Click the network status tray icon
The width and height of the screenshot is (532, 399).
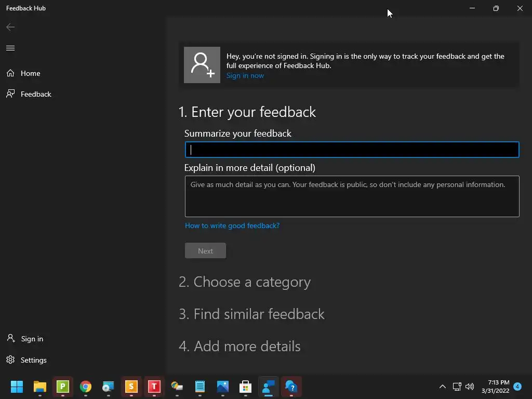457,387
